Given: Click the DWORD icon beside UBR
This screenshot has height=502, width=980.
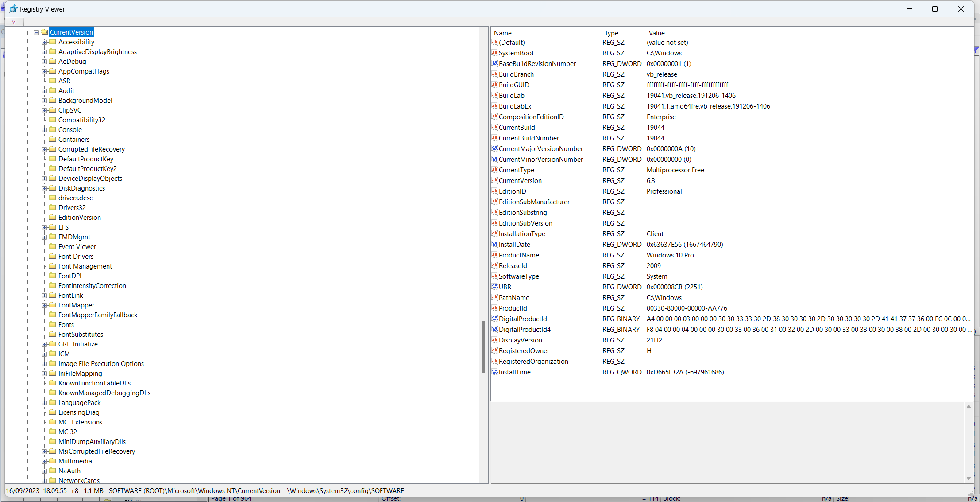Looking at the screenshot, I should click(x=495, y=287).
